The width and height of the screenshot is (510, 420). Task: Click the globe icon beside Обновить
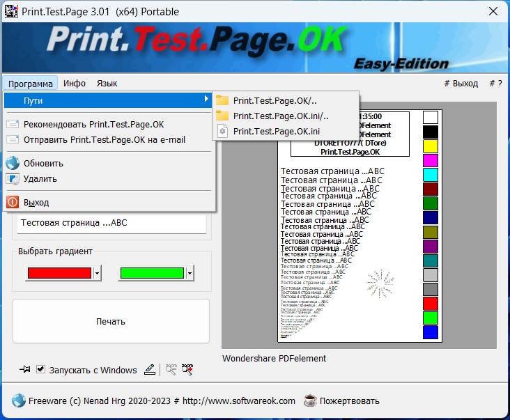[x=13, y=163]
